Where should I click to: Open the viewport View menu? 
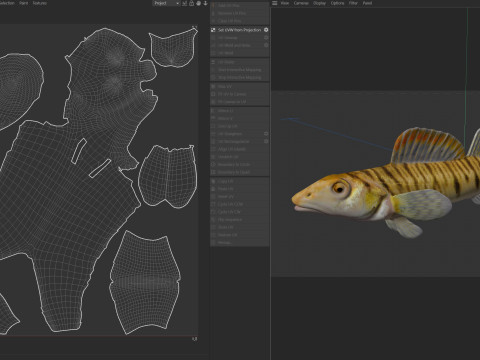(285, 3)
